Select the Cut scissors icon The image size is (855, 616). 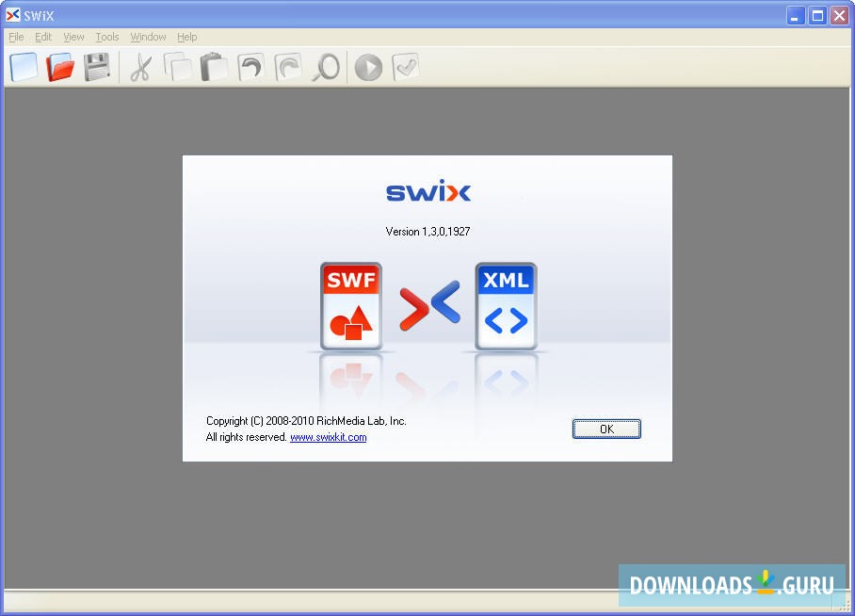click(x=143, y=67)
